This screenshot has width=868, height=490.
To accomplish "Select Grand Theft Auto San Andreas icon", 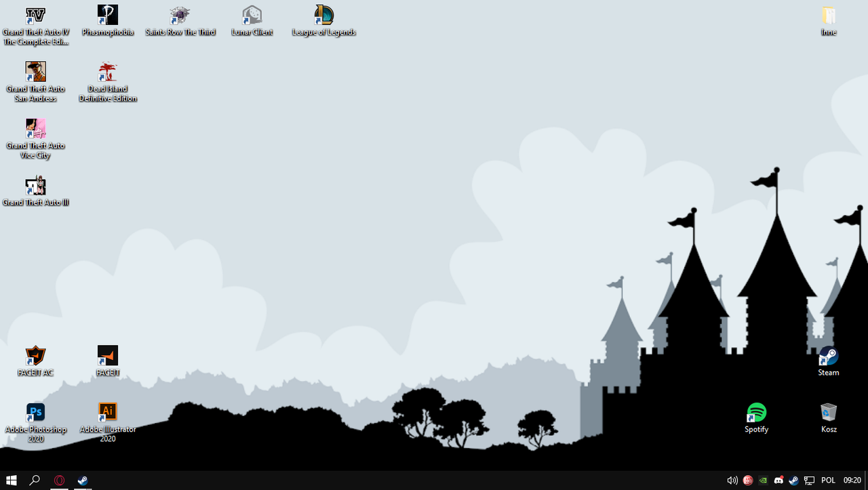I will pyautogui.click(x=36, y=82).
